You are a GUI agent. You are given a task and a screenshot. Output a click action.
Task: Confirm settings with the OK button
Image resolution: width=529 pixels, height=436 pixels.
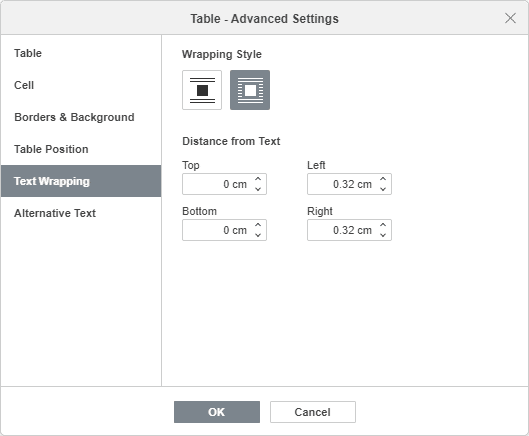pos(217,412)
